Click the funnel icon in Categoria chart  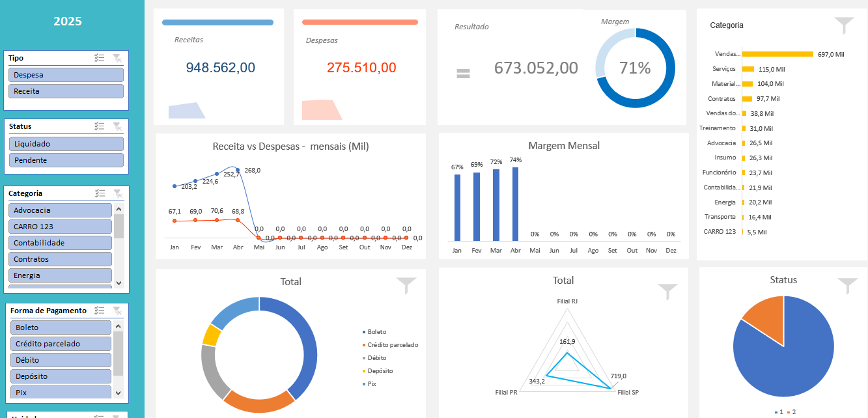(844, 25)
